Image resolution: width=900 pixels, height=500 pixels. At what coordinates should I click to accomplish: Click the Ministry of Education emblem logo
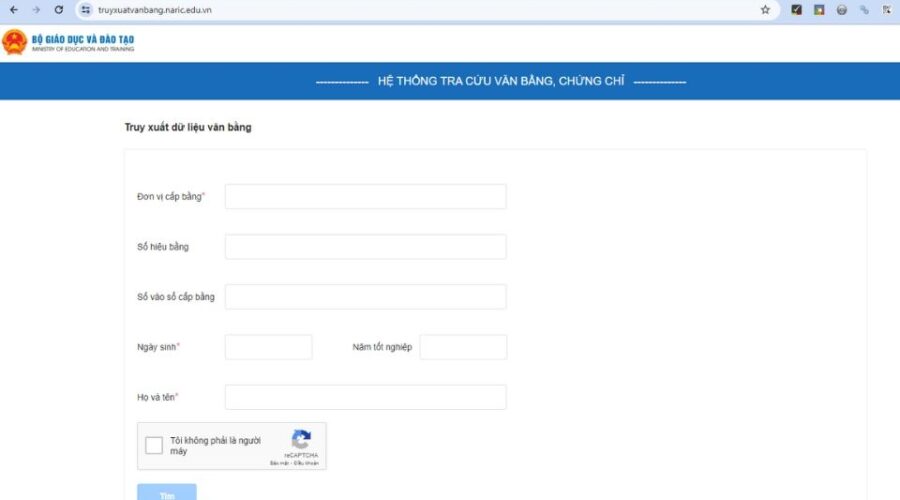click(x=14, y=42)
